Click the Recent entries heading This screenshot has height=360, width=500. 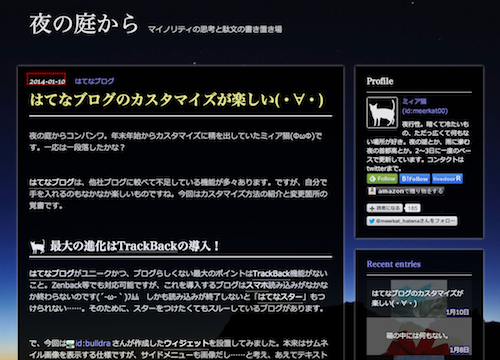tap(394, 264)
